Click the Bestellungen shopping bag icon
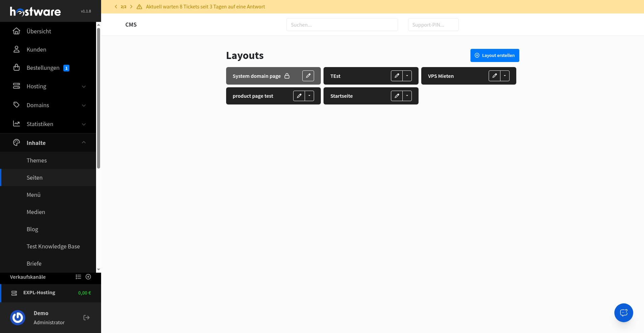Screen dimensions: 644x333 pos(17,67)
